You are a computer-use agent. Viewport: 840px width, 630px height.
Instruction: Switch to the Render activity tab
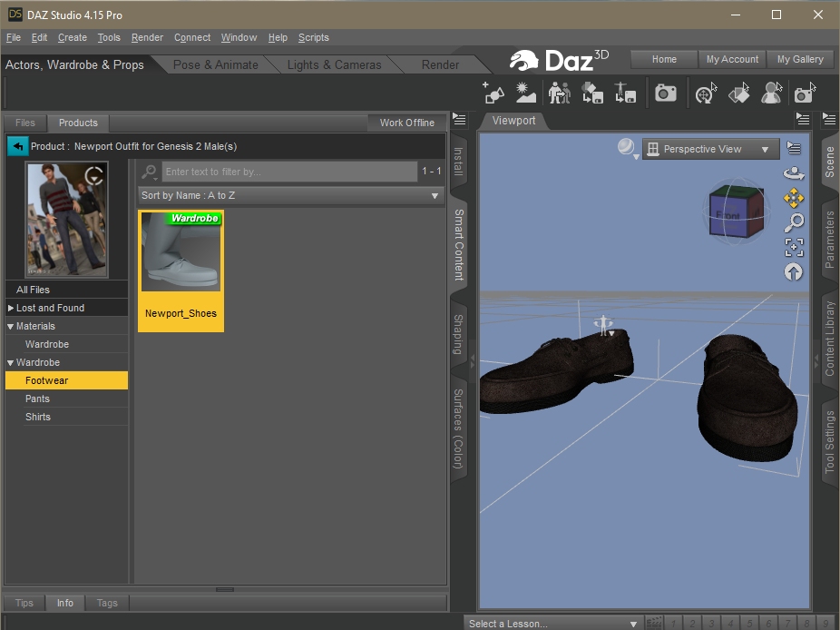pos(440,64)
